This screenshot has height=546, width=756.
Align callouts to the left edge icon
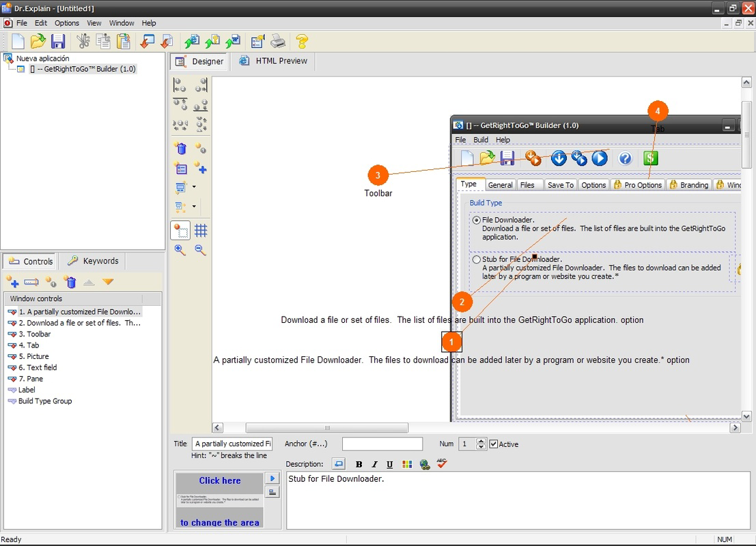[x=180, y=85]
